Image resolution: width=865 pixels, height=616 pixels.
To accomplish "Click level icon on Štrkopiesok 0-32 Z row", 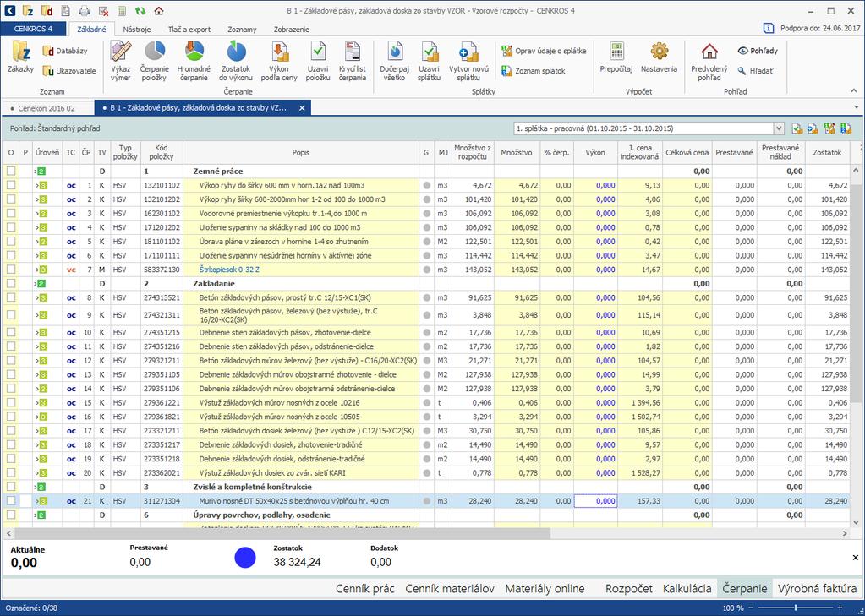I will (x=42, y=269).
